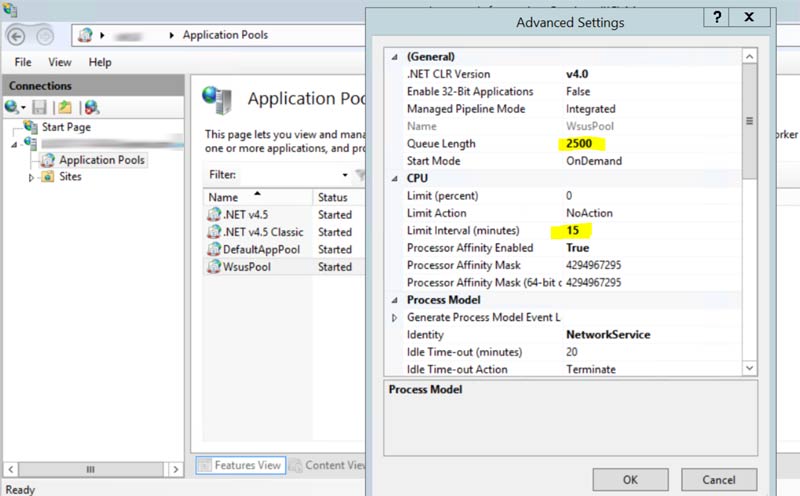The image size is (800, 496).
Task: Click the .NET v4.5 pool icon
Action: (x=214, y=214)
